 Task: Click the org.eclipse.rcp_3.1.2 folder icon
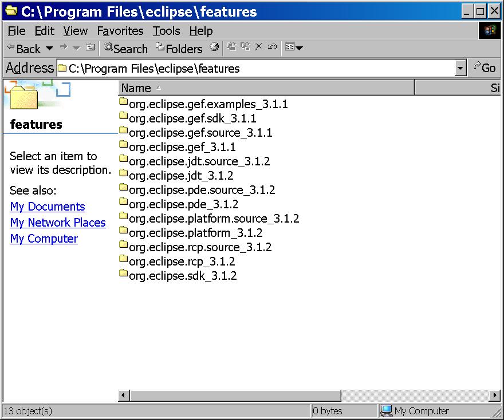pyautogui.click(x=123, y=260)
